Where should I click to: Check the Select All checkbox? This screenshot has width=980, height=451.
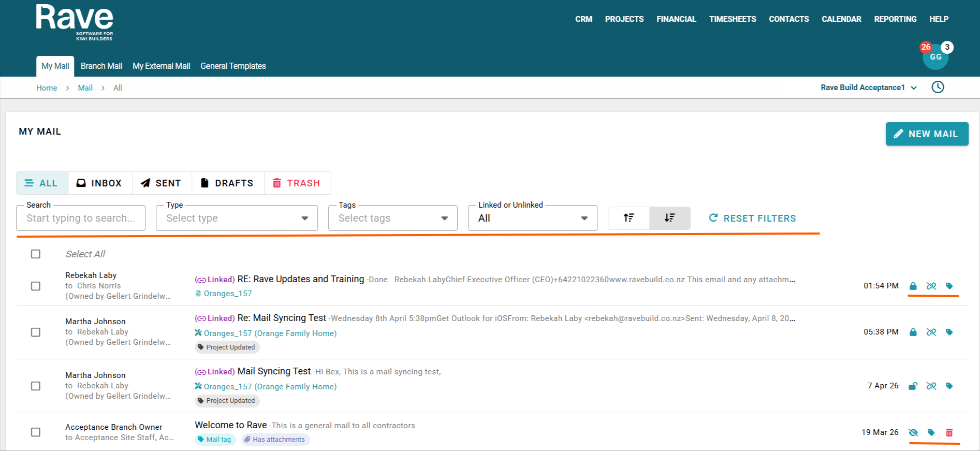click(x=36, y=254)
